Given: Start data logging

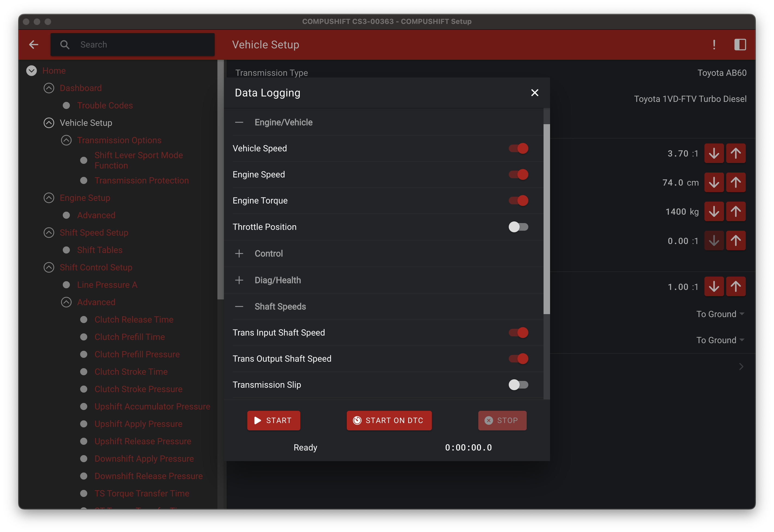Looking at the screenshot, I should [x=273, y=420].
